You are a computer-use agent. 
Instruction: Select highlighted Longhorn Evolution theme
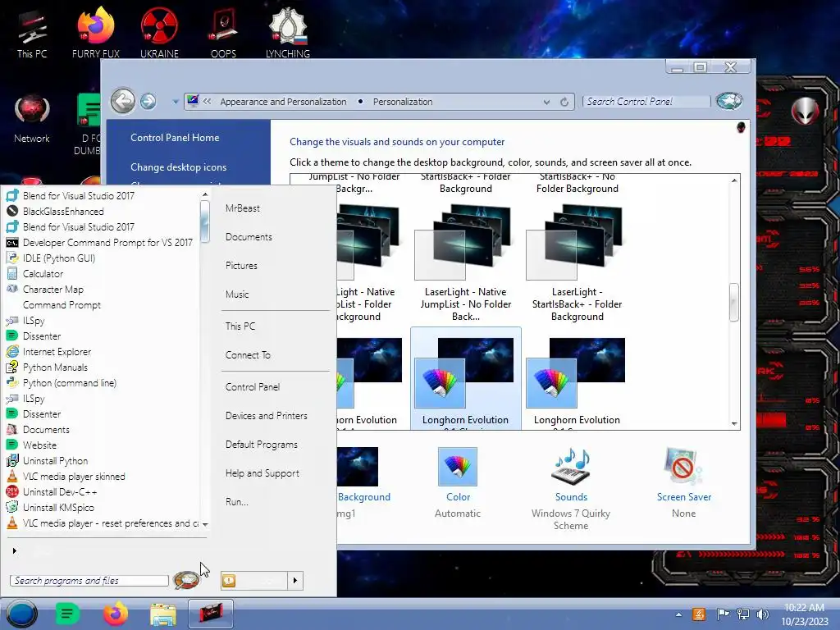pyautogui.click(x=466, y=378)
